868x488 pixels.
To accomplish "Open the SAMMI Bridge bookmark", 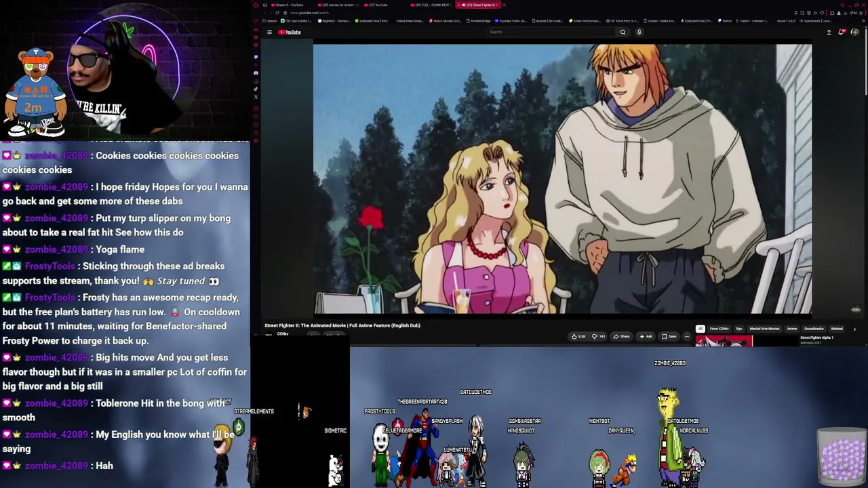I will (x=478, y=21).
